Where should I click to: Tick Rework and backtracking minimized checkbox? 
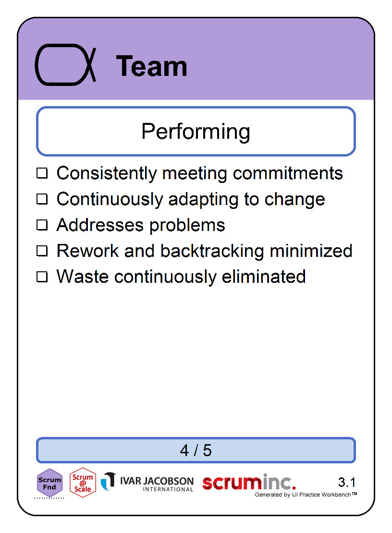click(x=42, y=251)
